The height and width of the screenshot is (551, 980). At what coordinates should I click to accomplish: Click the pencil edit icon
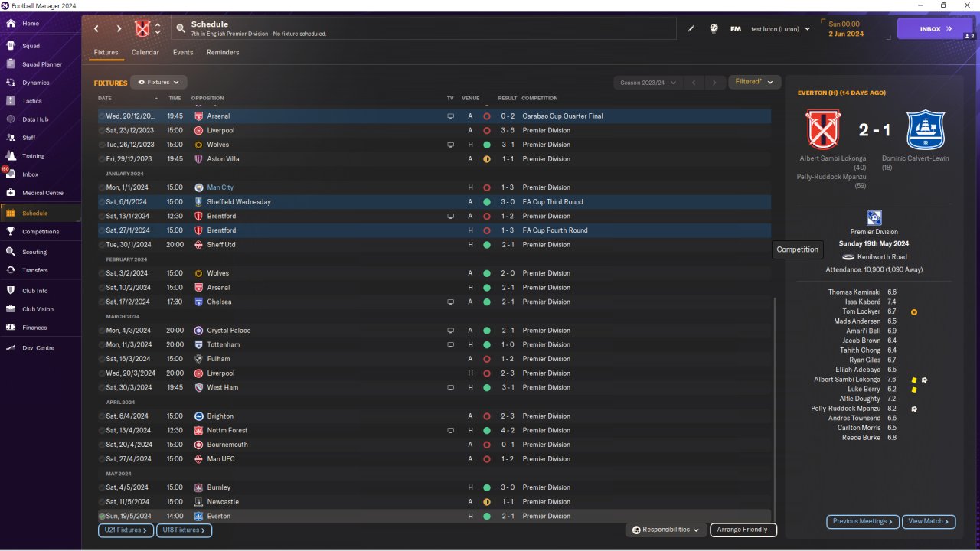click(x=691, y=29)
